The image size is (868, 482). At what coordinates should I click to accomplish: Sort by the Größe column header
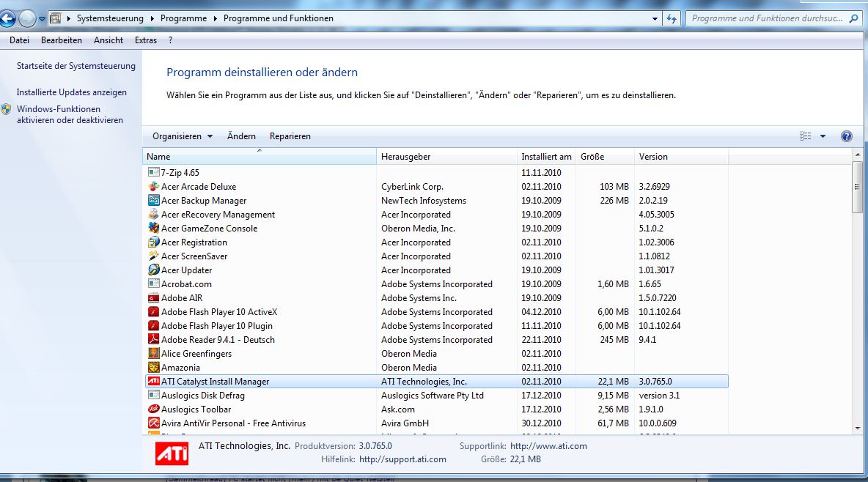605,157
